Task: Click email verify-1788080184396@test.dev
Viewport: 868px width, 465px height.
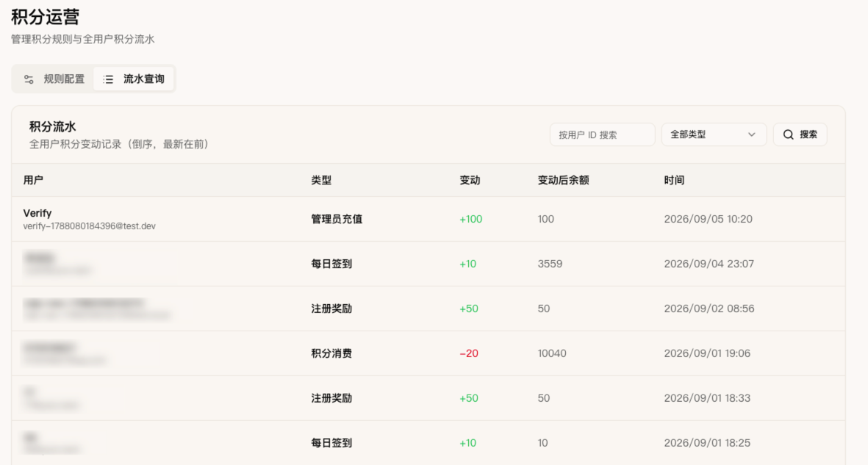Action: 89,226
